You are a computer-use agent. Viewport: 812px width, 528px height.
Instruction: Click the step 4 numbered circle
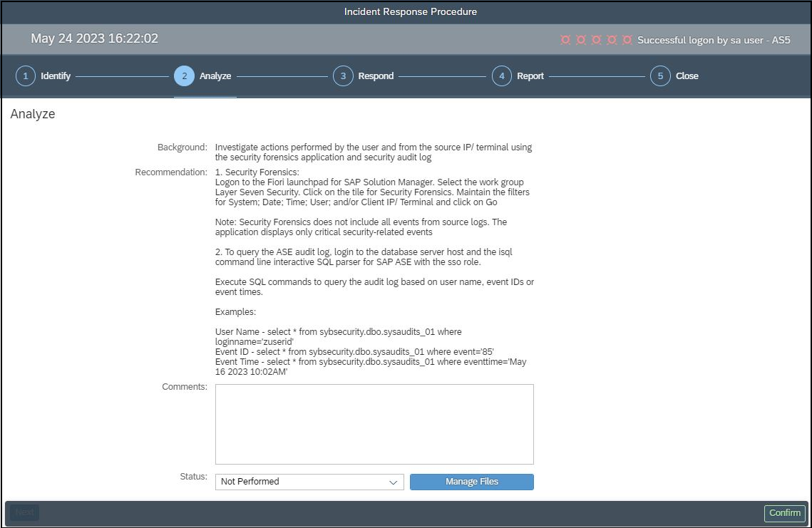[x=502, y=76]
